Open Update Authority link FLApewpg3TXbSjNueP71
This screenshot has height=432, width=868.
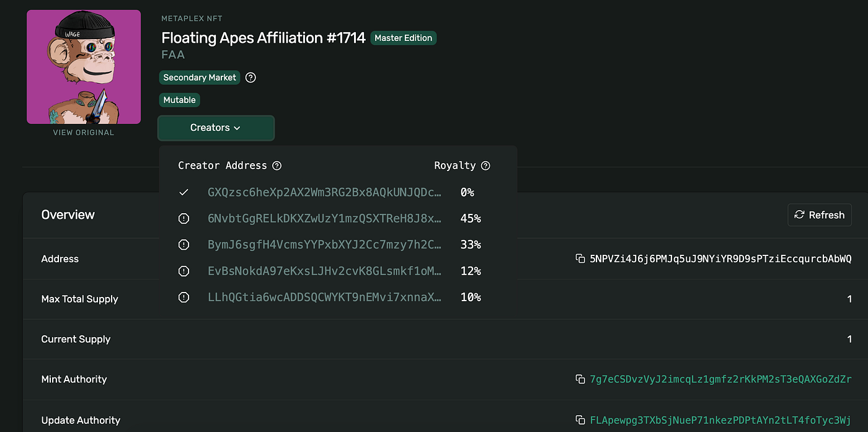click(721, 420)
